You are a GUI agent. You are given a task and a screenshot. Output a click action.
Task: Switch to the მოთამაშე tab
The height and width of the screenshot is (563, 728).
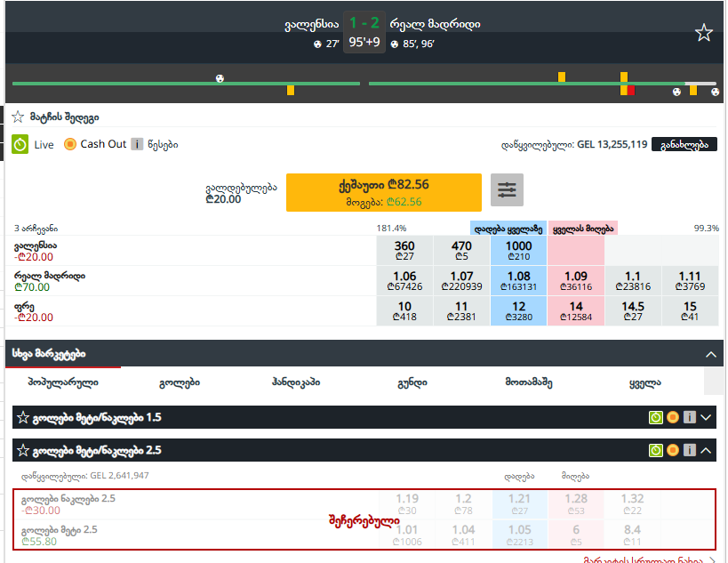tap(528, 382)
